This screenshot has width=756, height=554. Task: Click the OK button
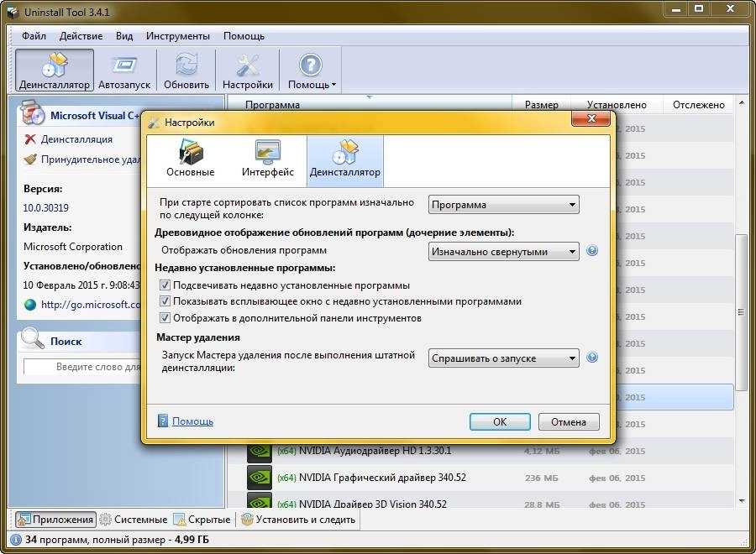click(500, 421)
